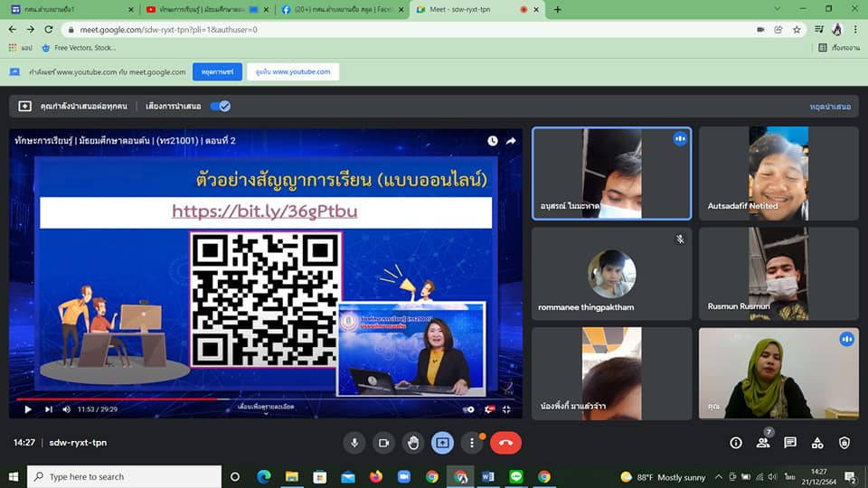Mute the microphone in Meet
This screenshot has width=868, height=488.
pyautogui.click(x=354, y=443)
